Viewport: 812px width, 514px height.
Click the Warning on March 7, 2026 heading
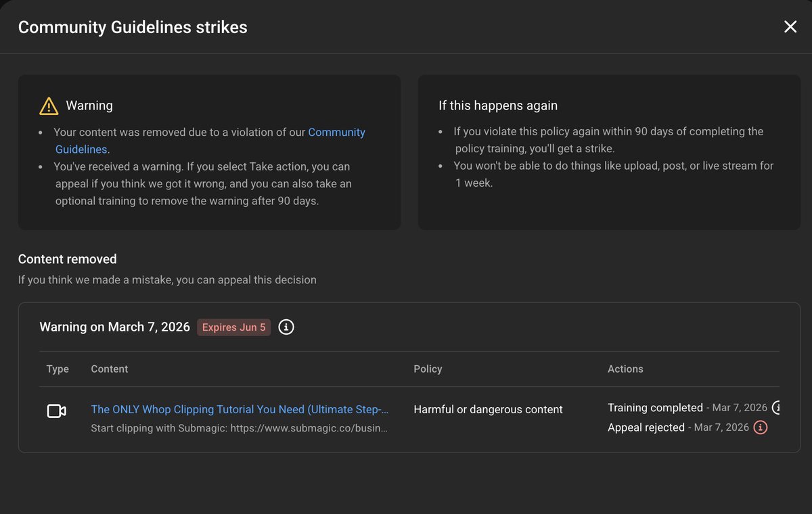tap(115, 327)
